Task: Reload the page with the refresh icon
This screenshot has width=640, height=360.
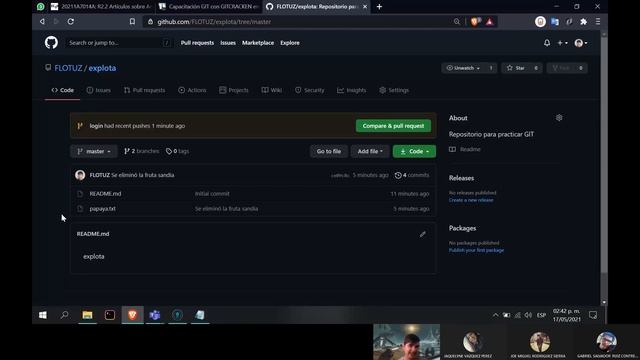Action: coord(71,22)
